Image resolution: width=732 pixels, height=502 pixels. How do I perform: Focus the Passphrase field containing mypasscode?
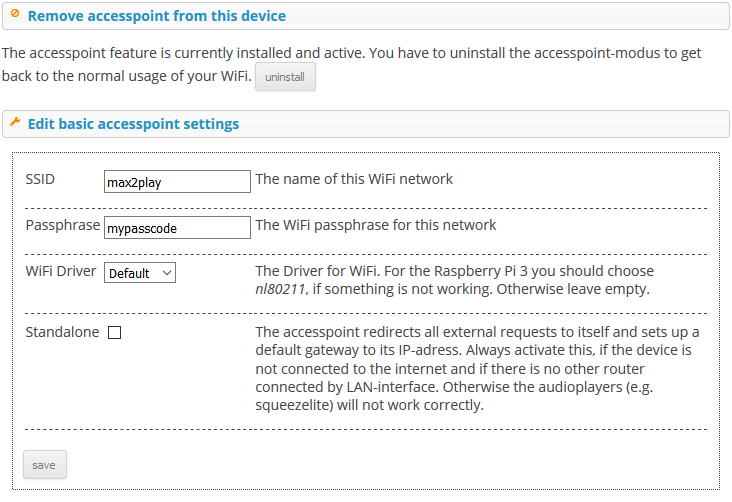coord(177,228)
